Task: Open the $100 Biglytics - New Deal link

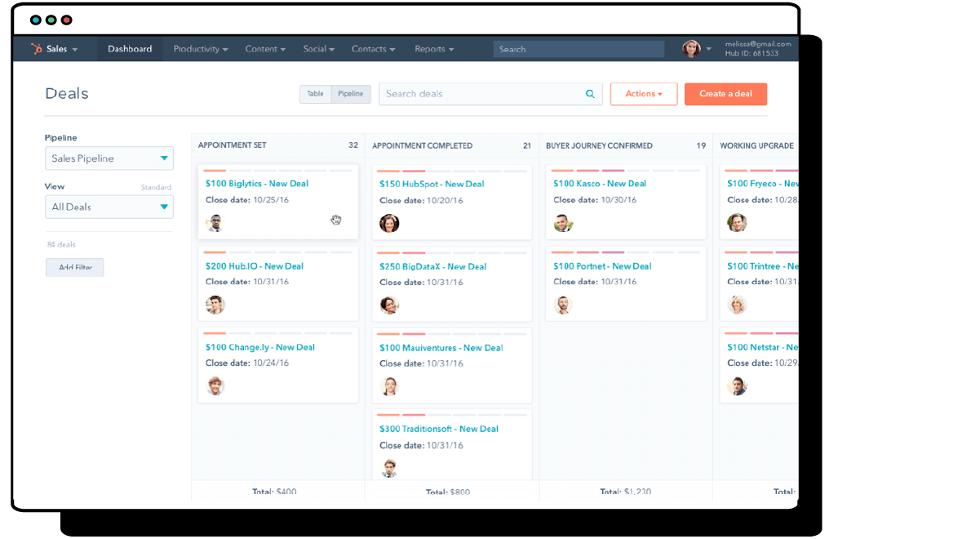Action: click(x=257, y=184)
